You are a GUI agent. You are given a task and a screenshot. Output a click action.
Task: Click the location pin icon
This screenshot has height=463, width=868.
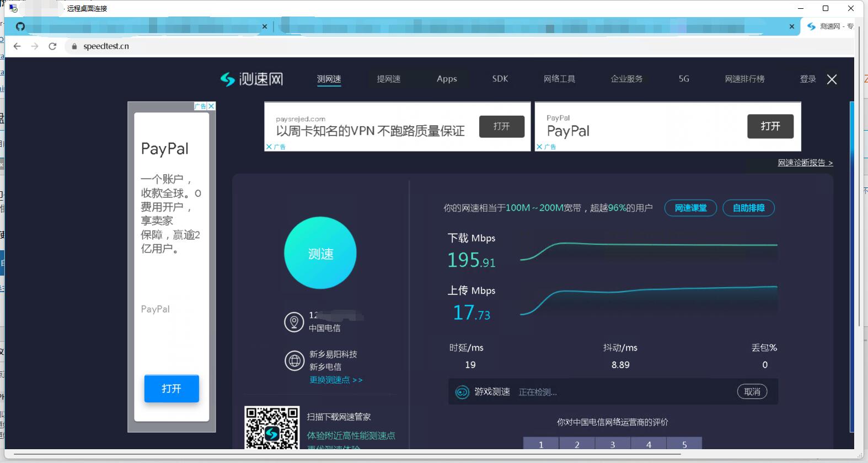[x=294, y=321]
